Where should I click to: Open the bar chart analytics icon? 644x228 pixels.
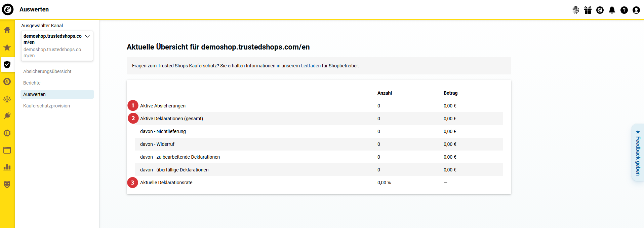point(7,167)
